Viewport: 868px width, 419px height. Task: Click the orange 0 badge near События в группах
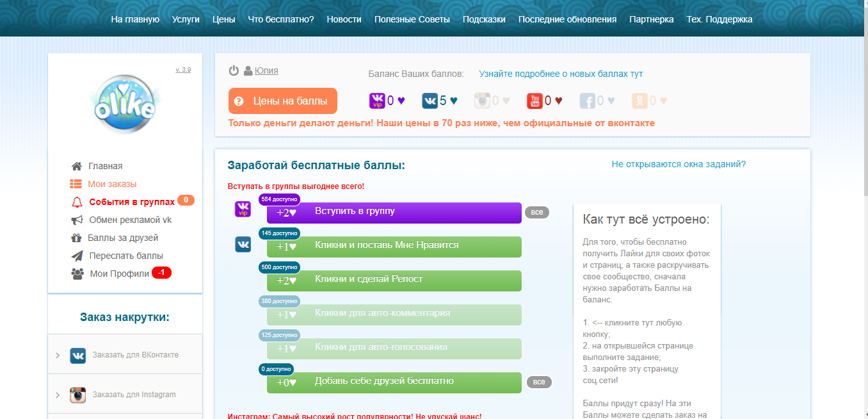coord(186,201)
